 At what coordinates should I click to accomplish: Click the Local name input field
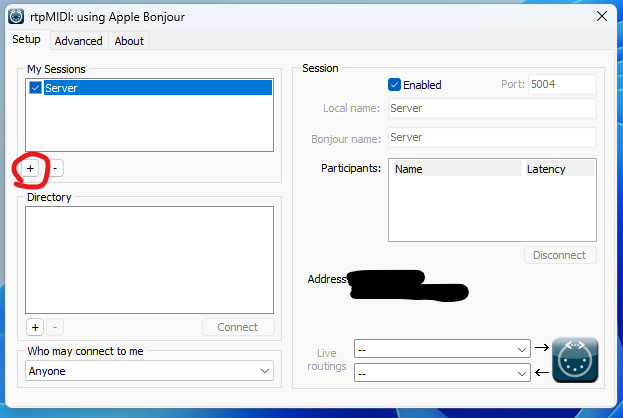tap(492, 108)
